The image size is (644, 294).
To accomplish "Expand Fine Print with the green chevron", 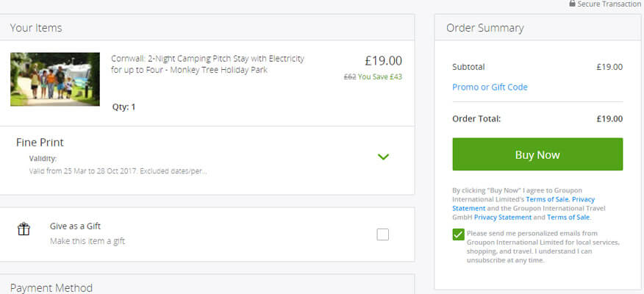I will [383, 157].
